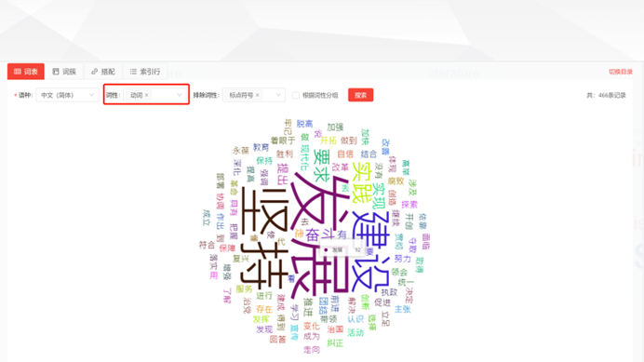Click the orange word 存在
Screen dimensions: 644x362
[264, 309]
